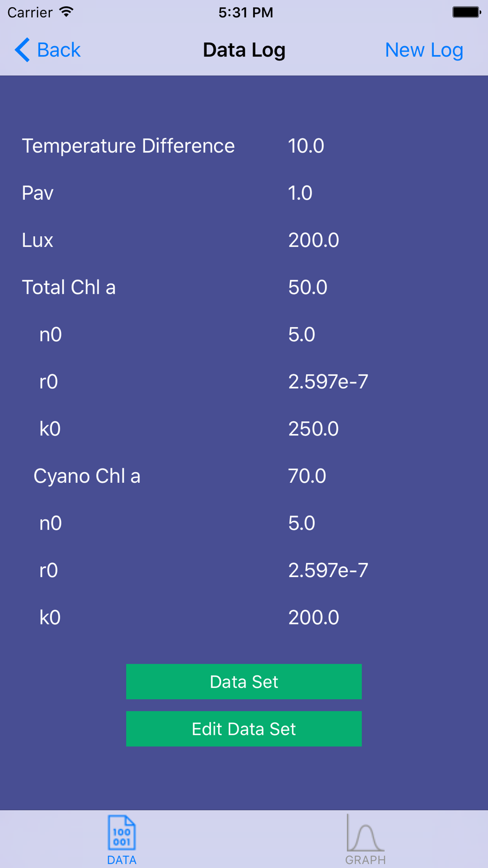This screenshot has width=488, height=868.
Task: Tap the Data Log title
Action: click(244, 50)
